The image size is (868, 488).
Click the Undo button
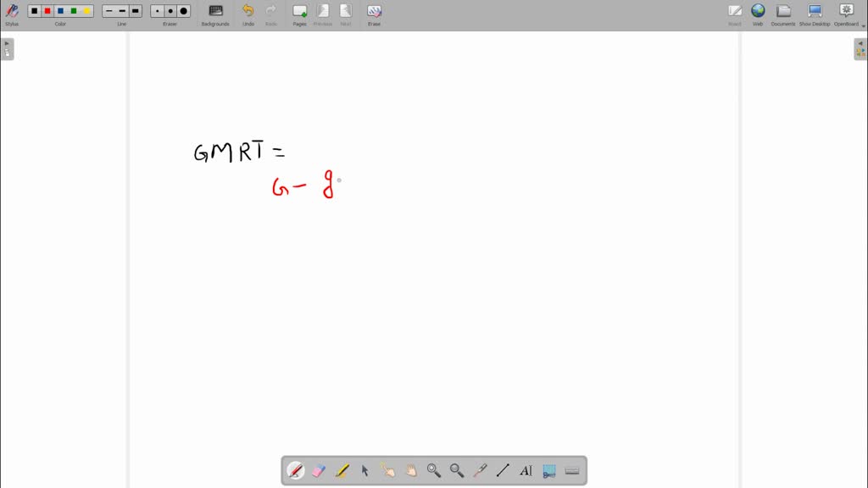tap(248, 12)
